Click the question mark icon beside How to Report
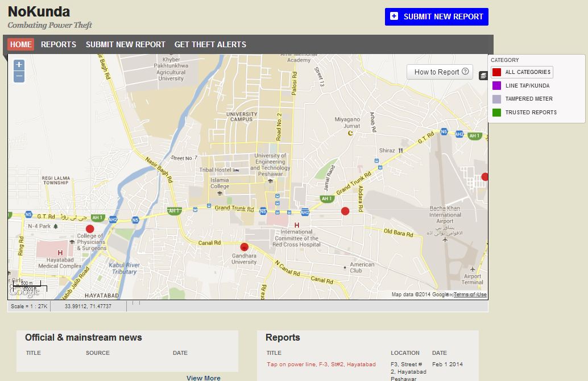 click(465, 71)
